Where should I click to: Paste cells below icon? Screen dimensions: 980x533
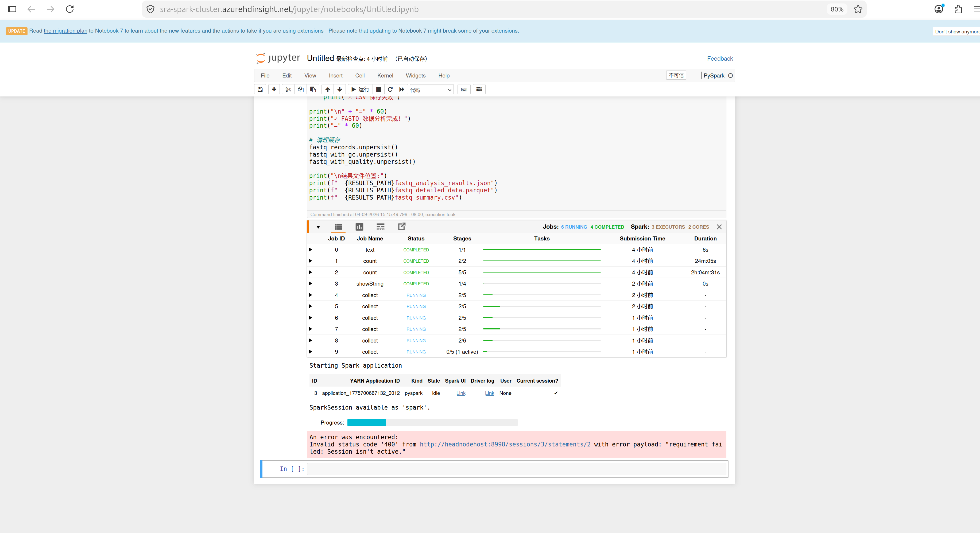click(x=313, y=90)
